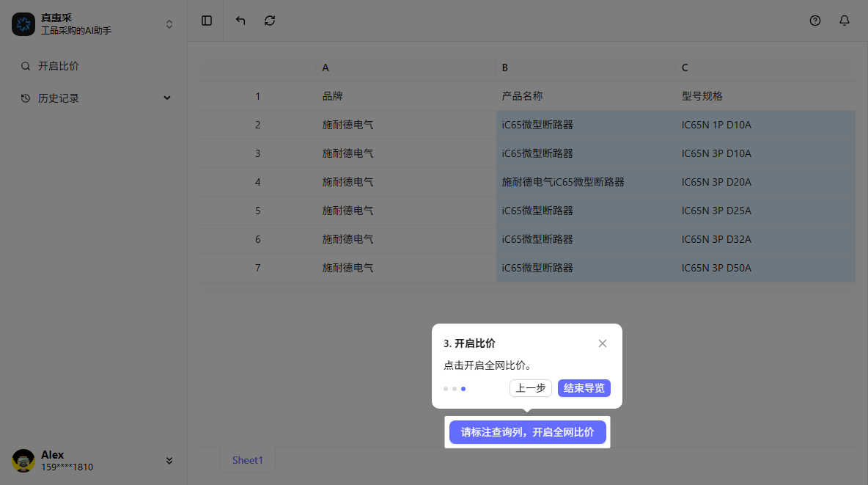Click the history clock icon beside 历史记录
This screenshot has height=485, width=868.
click(24, 97)
